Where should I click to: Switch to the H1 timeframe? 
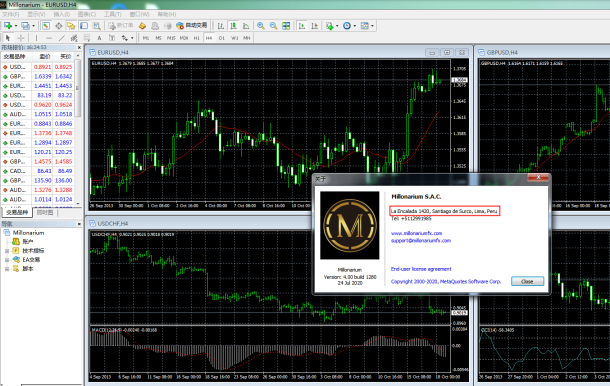click(x=196, y=38)
